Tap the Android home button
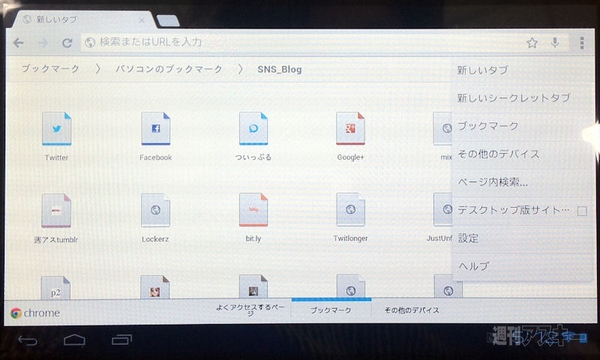 (x=74, y=340)
